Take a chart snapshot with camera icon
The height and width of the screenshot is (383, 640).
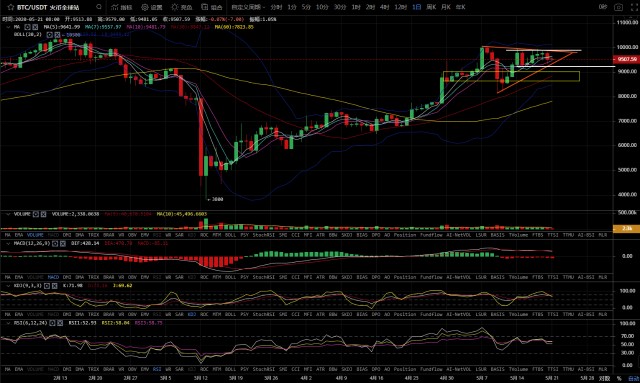point(619,7)
